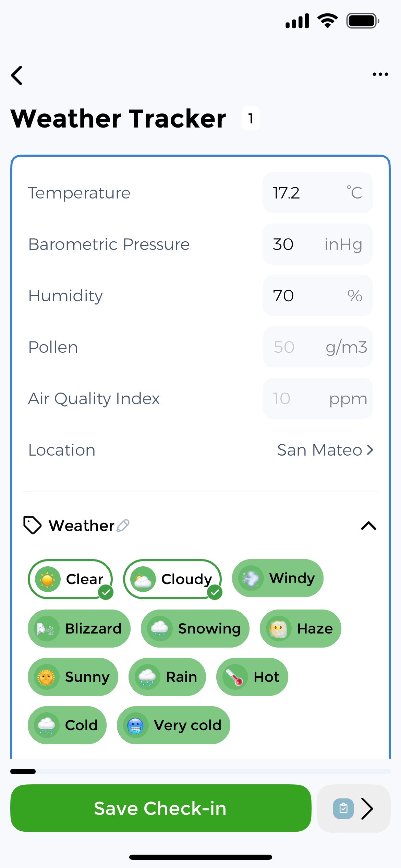Open the San Mateo location picker
Image resolution: width=401 pixels, height=868 pixels.
tap(325, 450)
